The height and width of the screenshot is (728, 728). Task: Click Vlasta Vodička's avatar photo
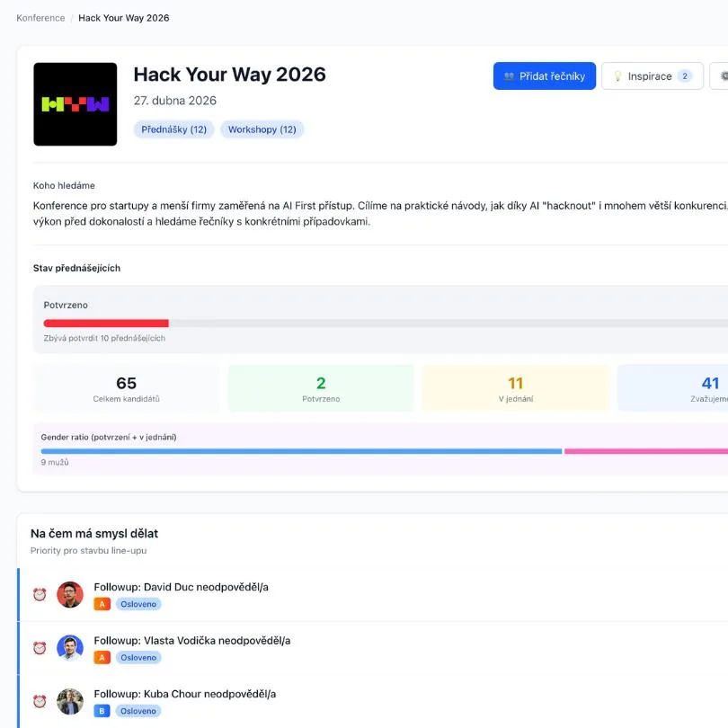point(70,648)
